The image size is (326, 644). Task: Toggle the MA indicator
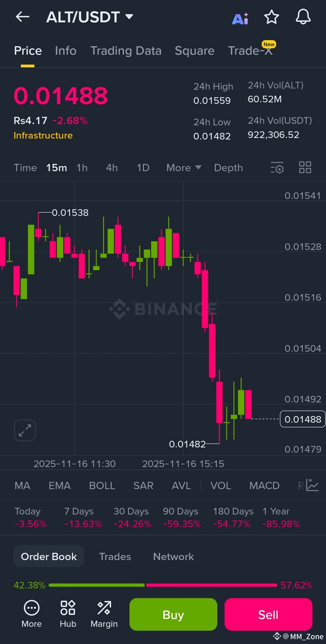(x=22, y=485)
